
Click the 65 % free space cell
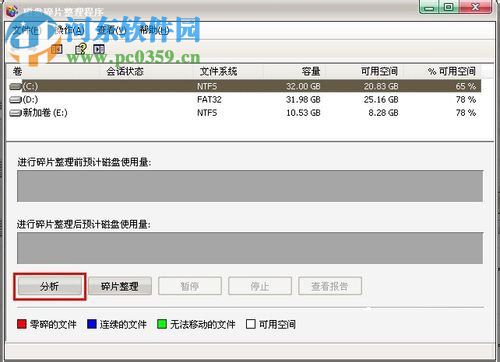(x=466, y=87)
